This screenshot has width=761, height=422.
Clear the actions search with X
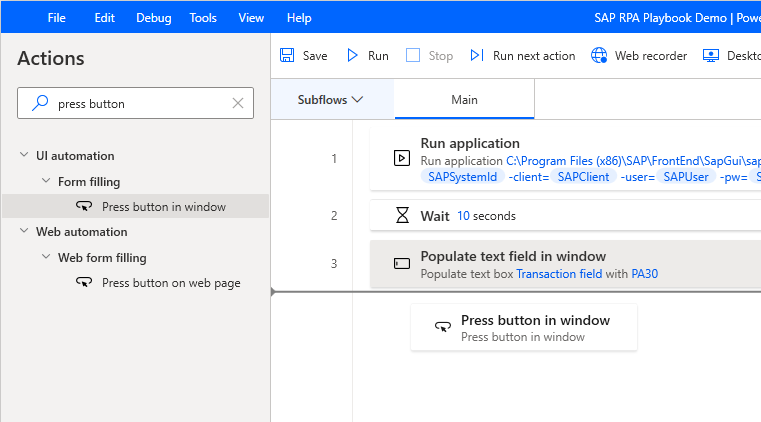[238, 103]
